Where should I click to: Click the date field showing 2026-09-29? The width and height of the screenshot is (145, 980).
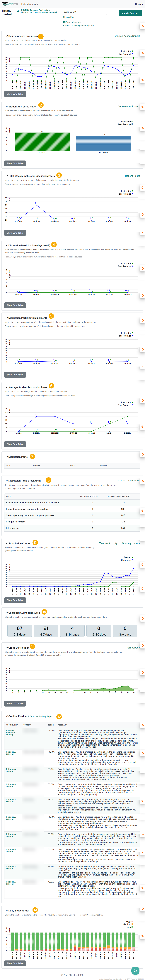tap(84, 12)
